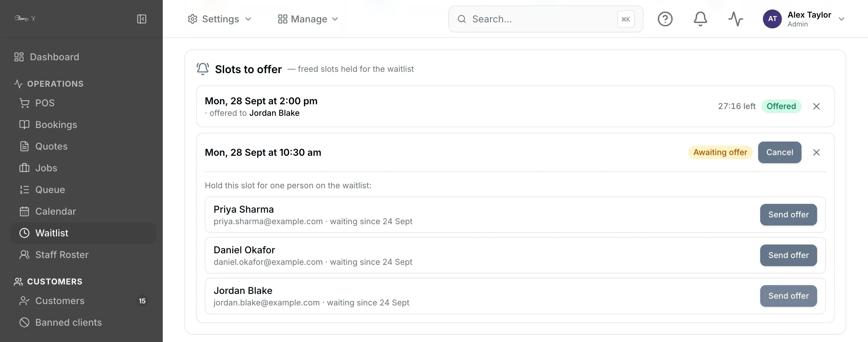
Task: Open the notifications bell icon
Action: click(700, 19)
